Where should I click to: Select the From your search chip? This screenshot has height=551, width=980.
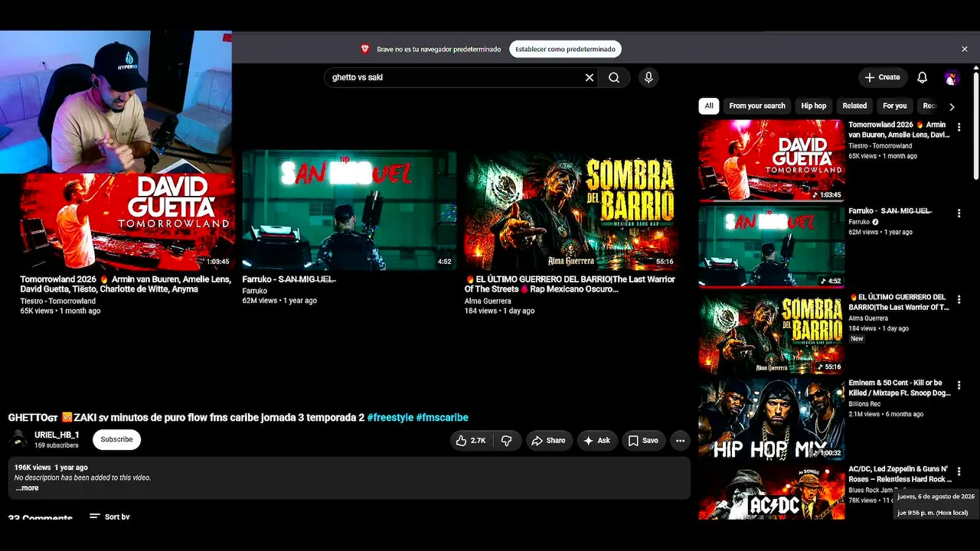757,106
